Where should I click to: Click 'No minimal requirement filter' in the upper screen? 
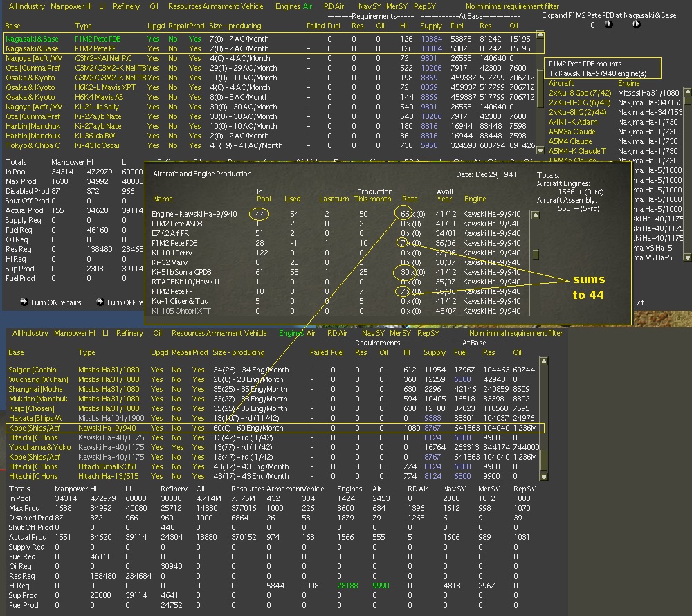tap(512, 7)
